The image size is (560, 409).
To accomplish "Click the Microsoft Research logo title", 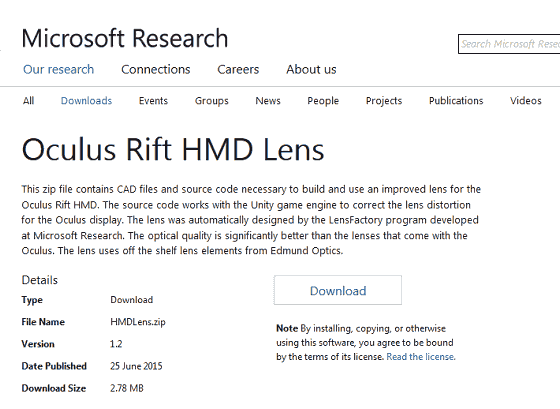I will pyautogui.click(x=125, y=38).
